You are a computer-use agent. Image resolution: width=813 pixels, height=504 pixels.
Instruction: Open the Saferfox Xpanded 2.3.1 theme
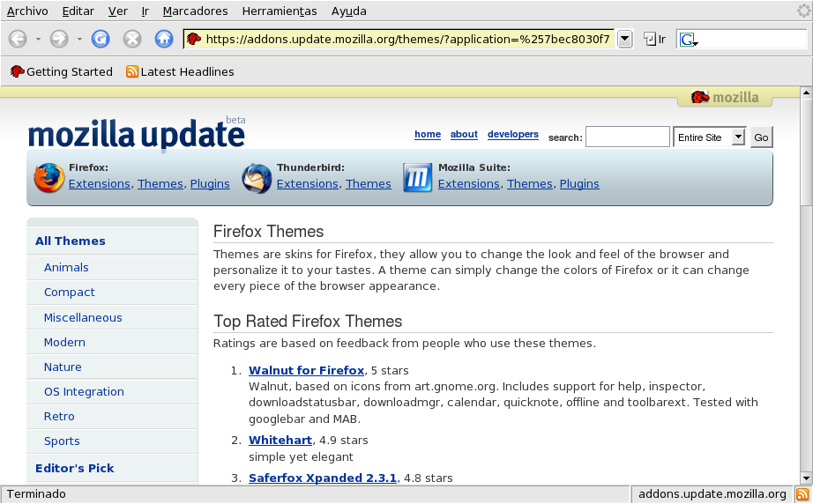point(323,478)
